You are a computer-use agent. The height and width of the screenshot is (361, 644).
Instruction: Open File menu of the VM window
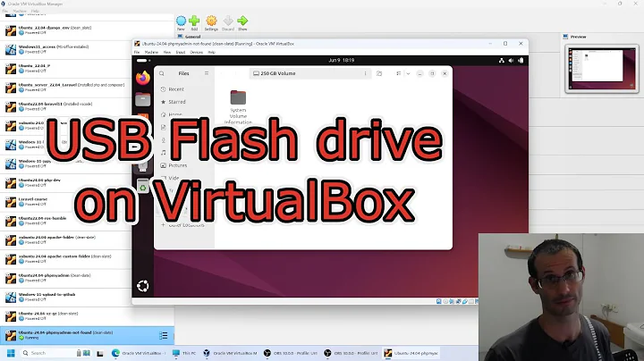[x=137, y=53]
